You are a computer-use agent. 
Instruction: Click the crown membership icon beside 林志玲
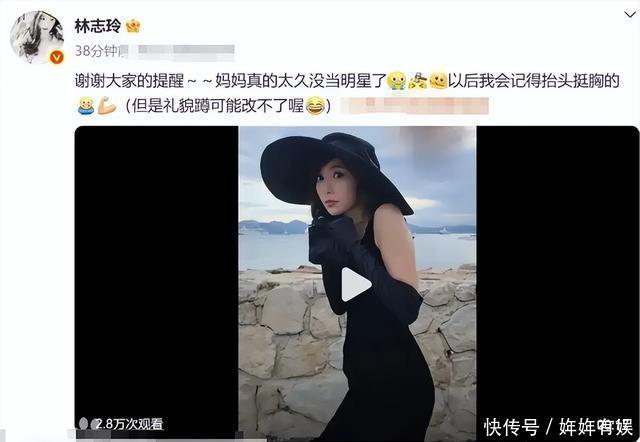point(133,26)
